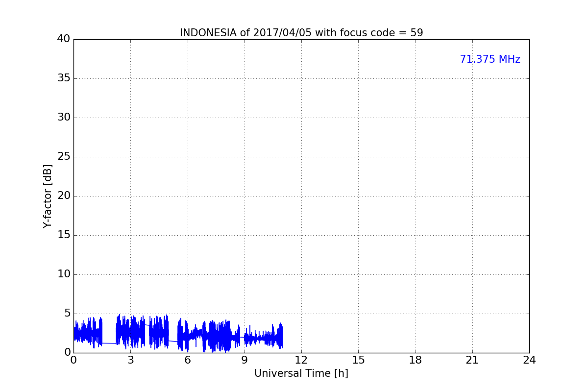This screenshot has width=588, height=392.
Task: Click y-axis tick label 15
Action: [x=64, y=235]
